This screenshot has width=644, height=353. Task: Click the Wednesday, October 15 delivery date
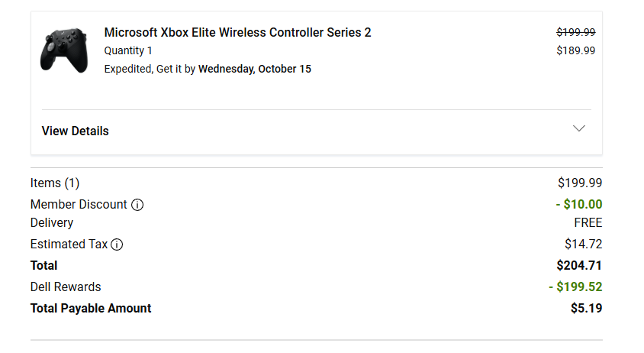pyautogui.click(x=254, y=69)
